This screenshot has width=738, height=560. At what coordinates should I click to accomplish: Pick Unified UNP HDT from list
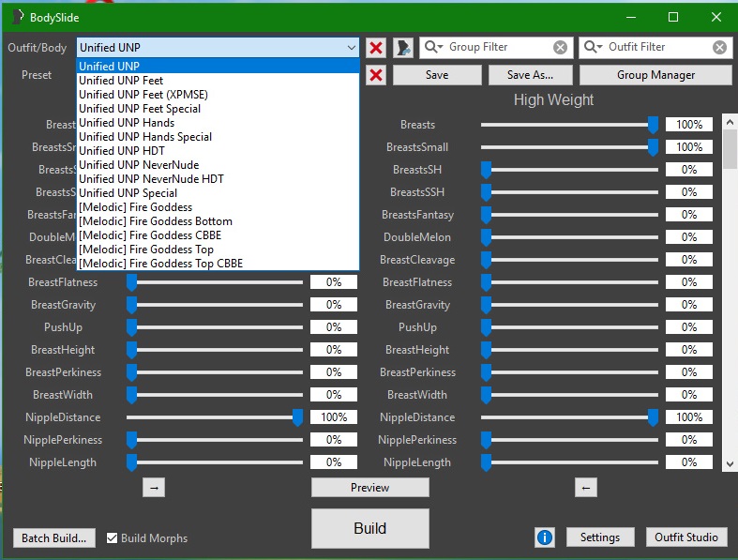[x=218, y=151]
